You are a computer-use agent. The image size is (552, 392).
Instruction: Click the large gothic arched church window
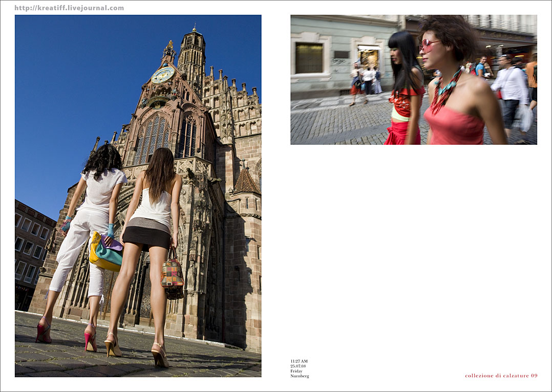pos(152,139)
